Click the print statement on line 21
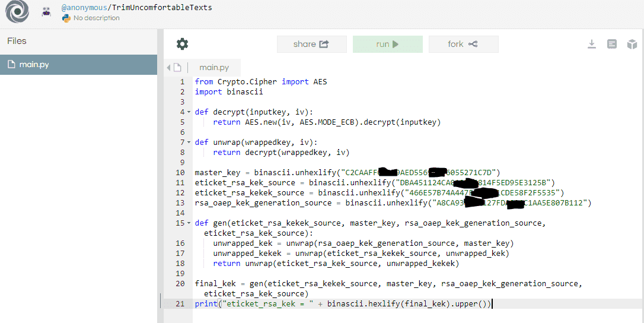Viewport: 644px width, 323px height. (343, 304)
